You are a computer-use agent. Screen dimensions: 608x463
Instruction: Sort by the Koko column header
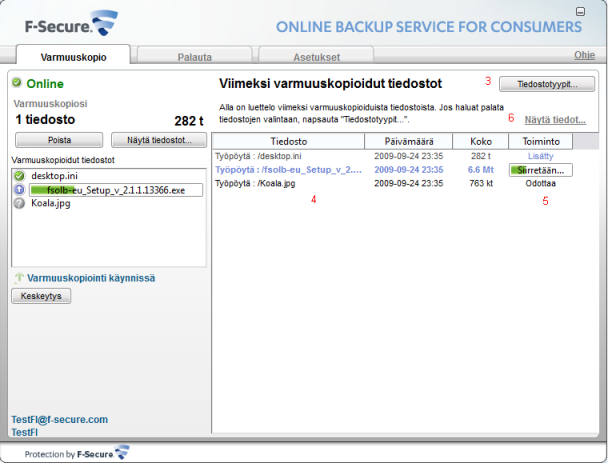tap(481, 141)
